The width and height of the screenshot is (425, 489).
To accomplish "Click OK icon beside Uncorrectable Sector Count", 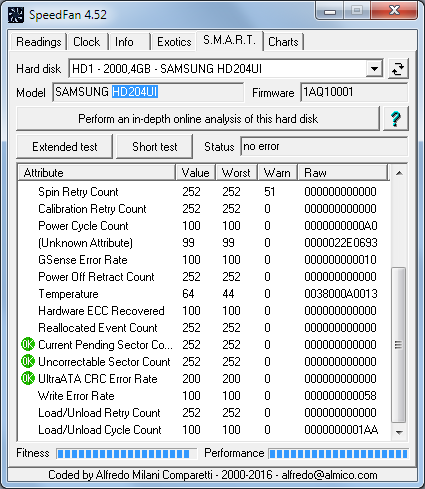I will pyautogui.click(x=28, y=361).
